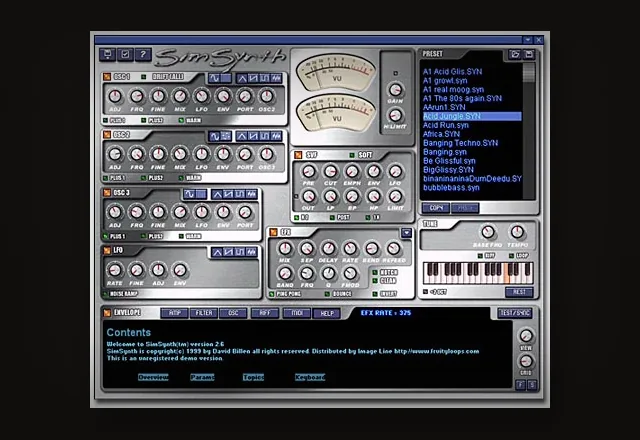This screenshot has height=440, width=640.
Task: Open Overview help link
Action: point(153,377)
